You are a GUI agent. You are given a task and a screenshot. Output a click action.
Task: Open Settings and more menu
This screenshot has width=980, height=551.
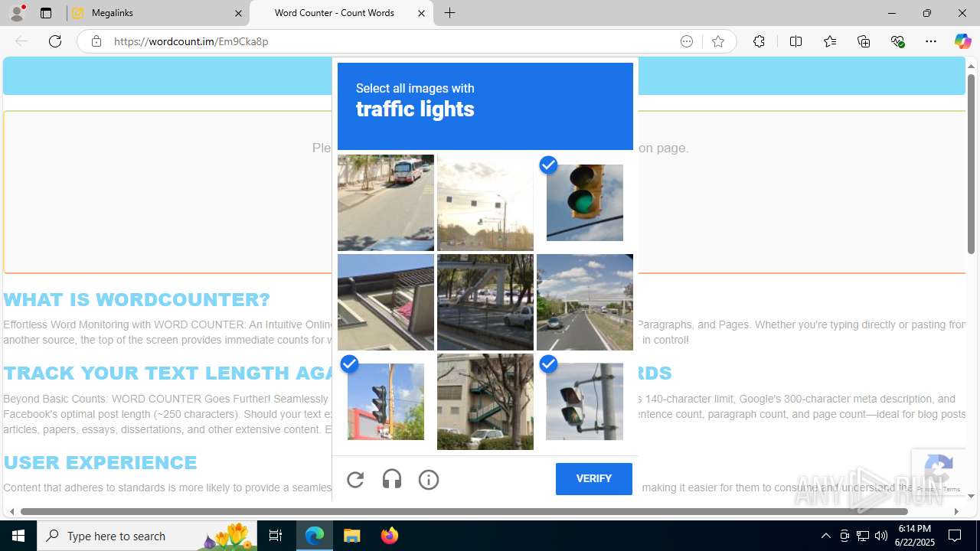point(931,41)
